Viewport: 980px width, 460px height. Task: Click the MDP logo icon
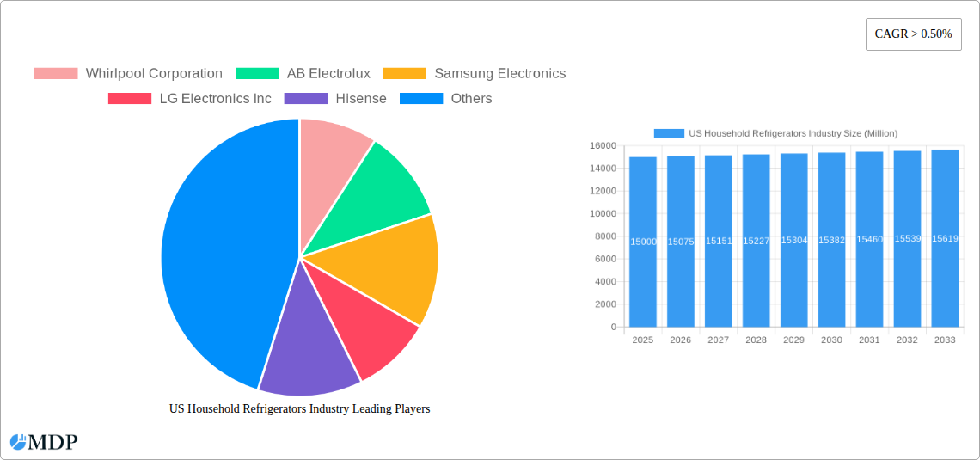(17, 442)
